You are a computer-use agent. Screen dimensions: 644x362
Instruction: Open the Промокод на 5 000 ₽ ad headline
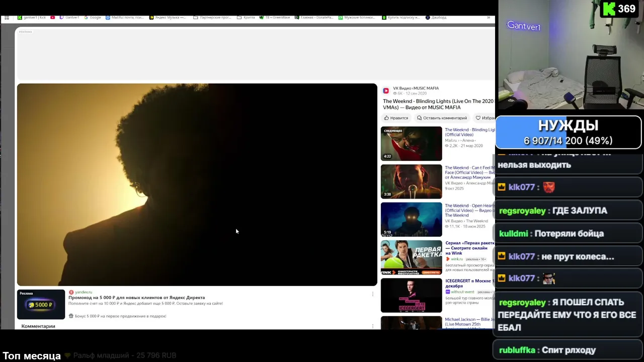click(x=137, y=298)
